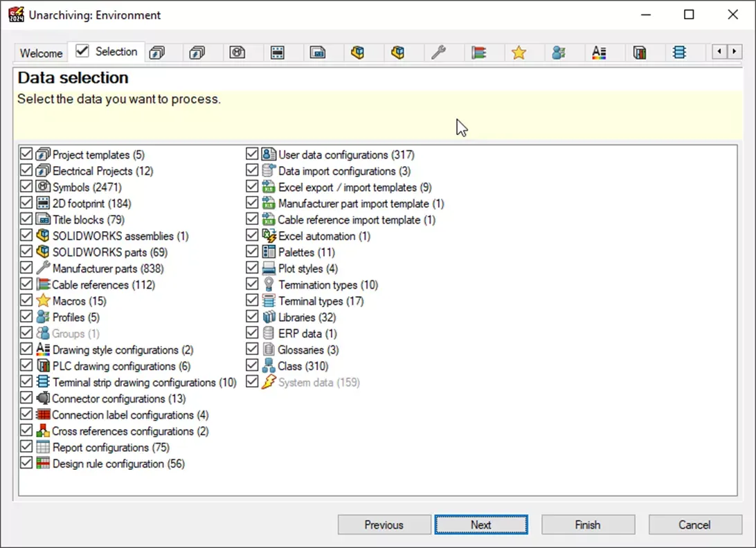Go back with the Previous button
The height and width of the screenshot is (548, 756).
(x=384, y=524)
